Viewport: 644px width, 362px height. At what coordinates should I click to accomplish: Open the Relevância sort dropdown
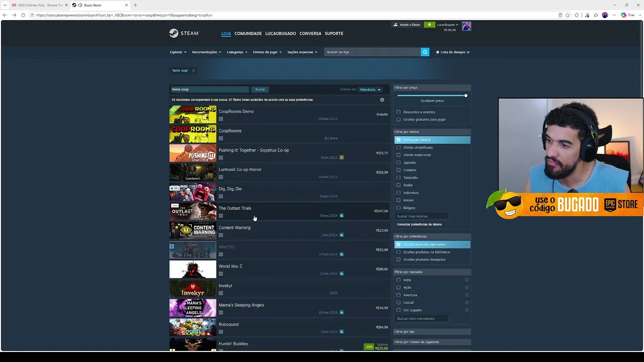coord(370,89)
